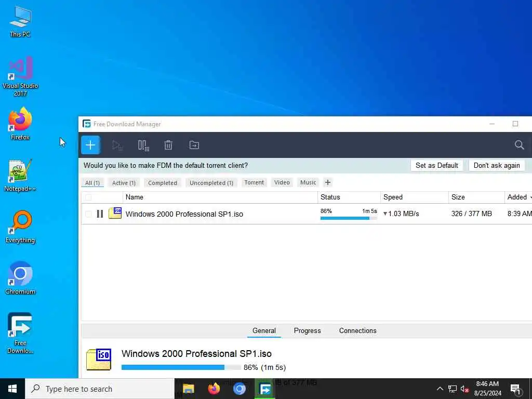This screenshot has height=399, width=532.
Task: Click the ISO file icon in the download row
Action: coord(115,213)
